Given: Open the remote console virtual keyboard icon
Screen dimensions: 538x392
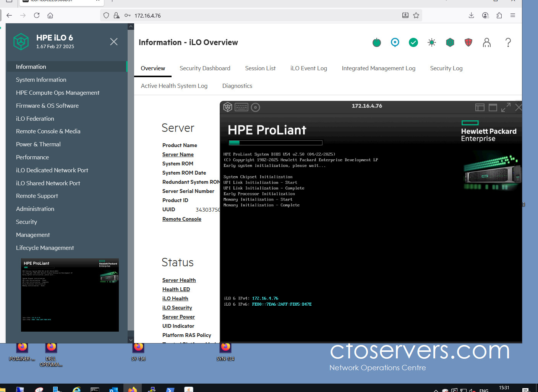Looking at the screenshot, I should click(241, 107).
